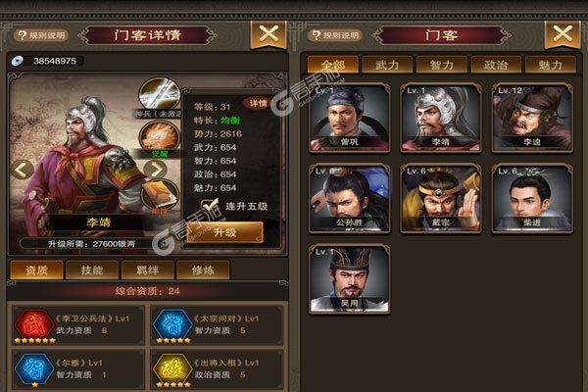Tap the 觉醒 awakening flame icon
Viewport: 588px width, 392px height.
[x=160, y=137]
